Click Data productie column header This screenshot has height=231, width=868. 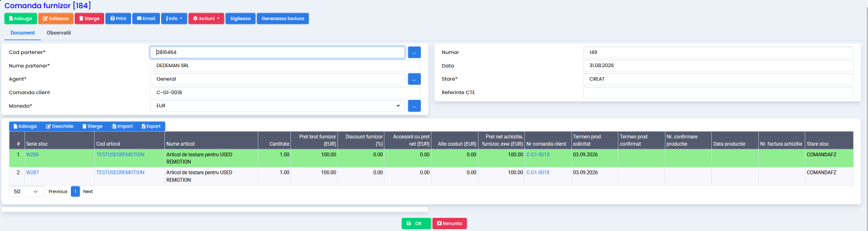coord(735,140)
